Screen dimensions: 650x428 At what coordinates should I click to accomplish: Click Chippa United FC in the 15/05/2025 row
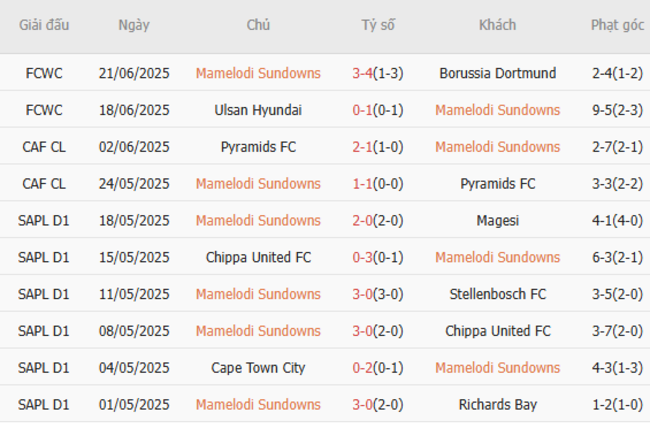(258, 257)
